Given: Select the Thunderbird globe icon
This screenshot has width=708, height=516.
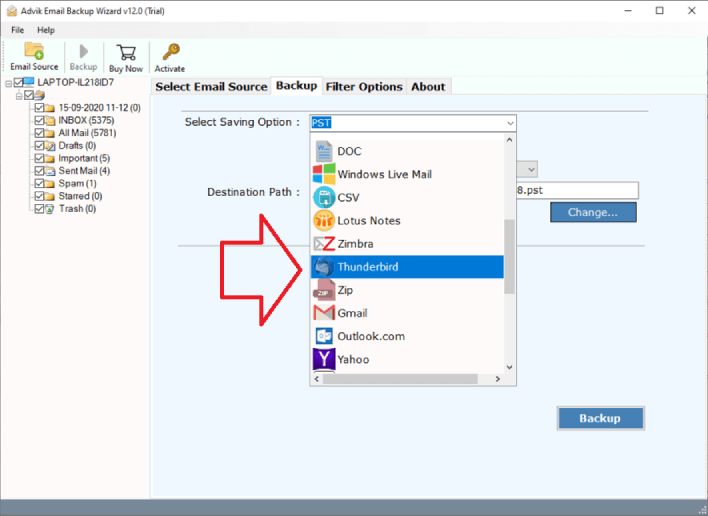Looking at the screenshot, I should (324, 267).
